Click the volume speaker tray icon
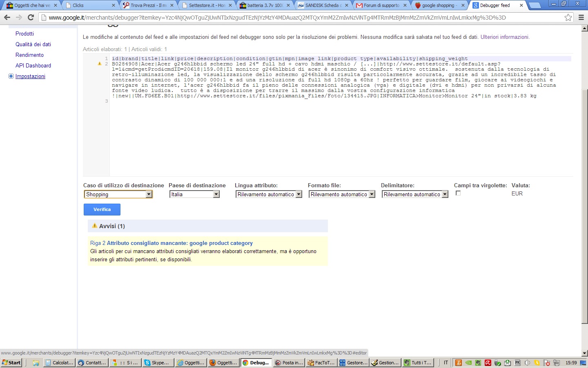Screen dimensions: 588x368 tap(527, 363)
